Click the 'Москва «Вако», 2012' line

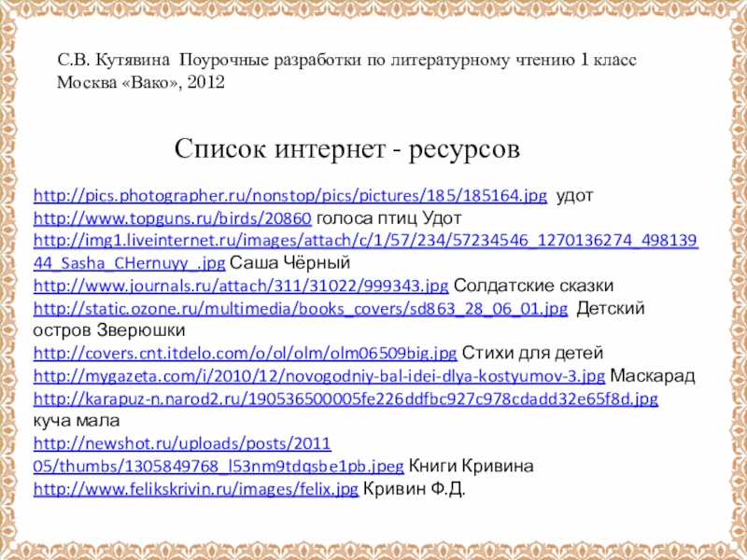[141, 82]
